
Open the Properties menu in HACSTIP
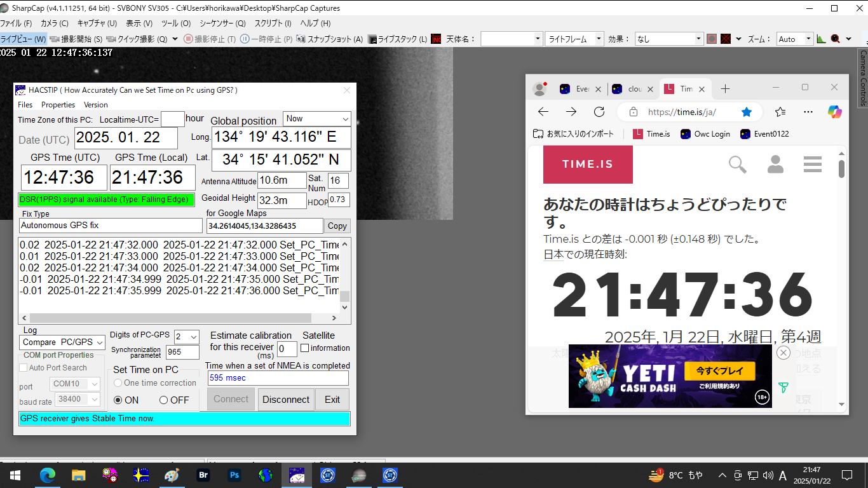(58, 105)
